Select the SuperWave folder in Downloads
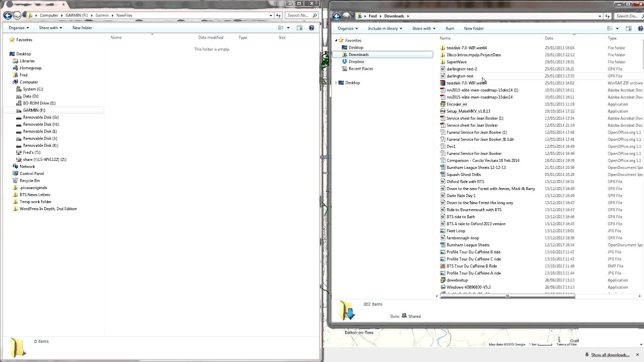Viewport: 644px width, 362px height. click(x=456, y=62)
